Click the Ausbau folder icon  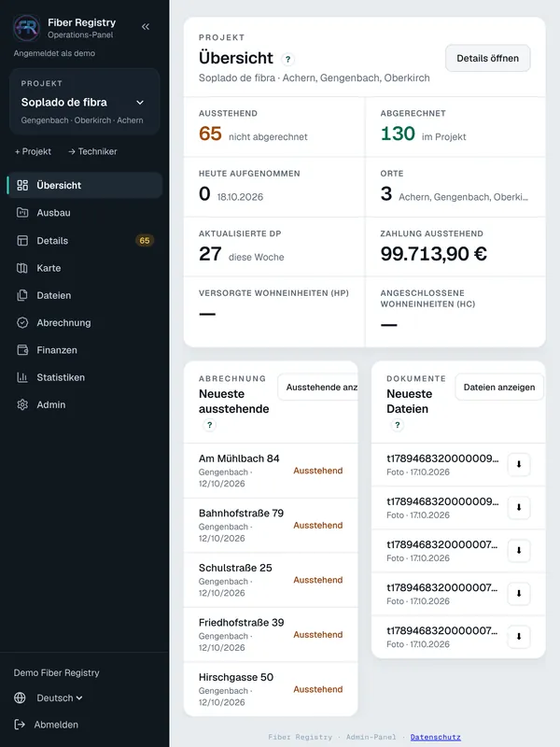(x=22, y=213)
